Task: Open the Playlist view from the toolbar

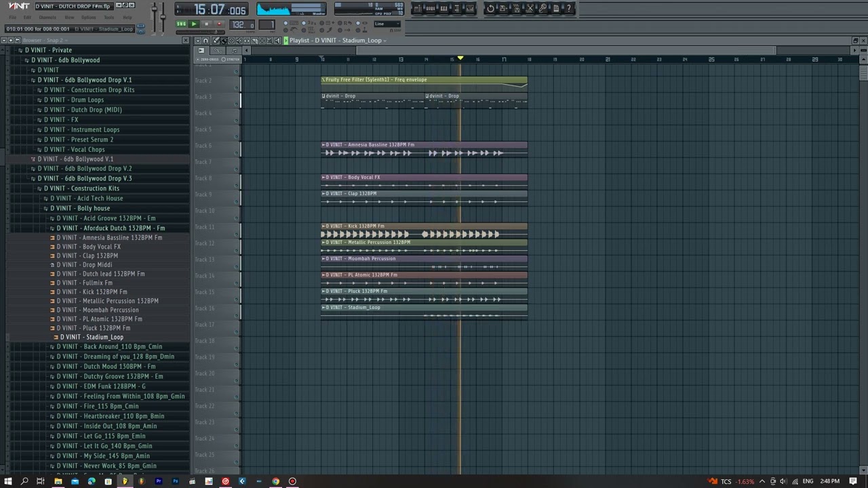Action: (418, 9)
